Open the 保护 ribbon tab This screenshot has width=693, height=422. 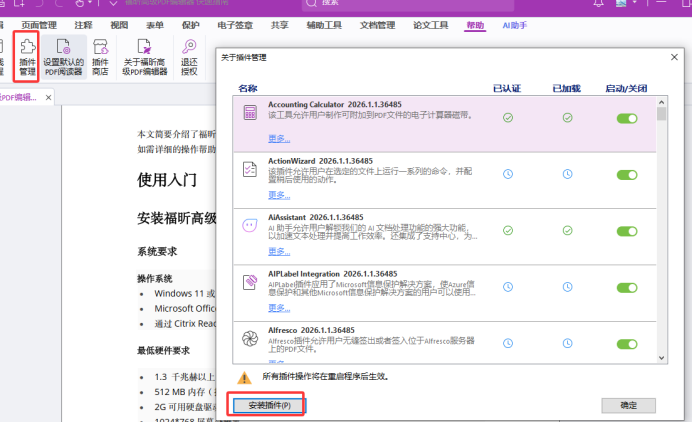point(190,26)
